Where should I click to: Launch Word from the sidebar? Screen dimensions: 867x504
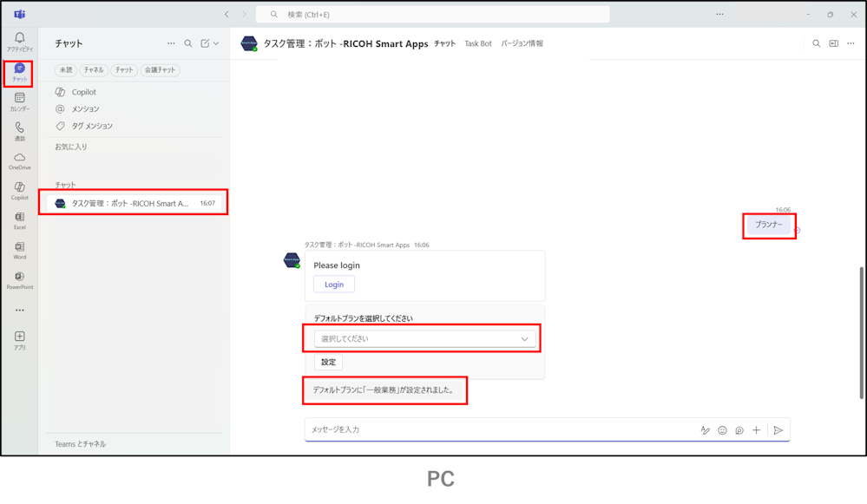point(19,251)
